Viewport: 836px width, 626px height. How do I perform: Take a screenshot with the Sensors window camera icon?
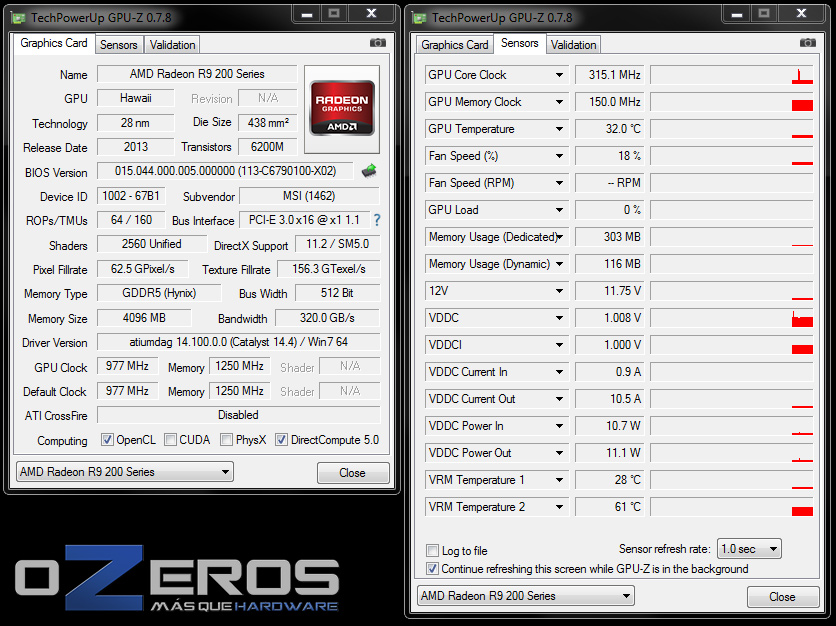click(807, 43)
